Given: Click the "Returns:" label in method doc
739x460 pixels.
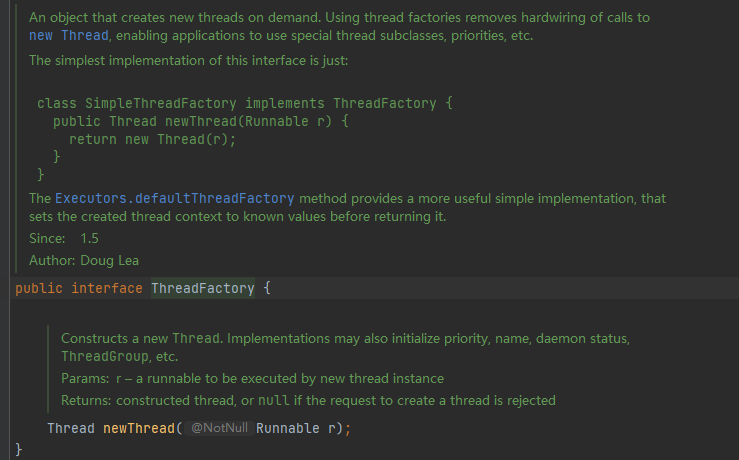Looking at the screenshot, I should pyautogui.click(x=86, y=401).
